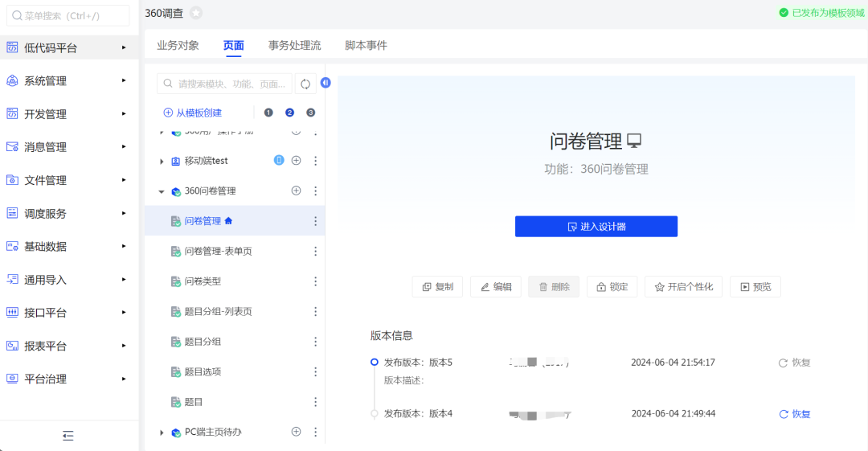Image resolution: width=868 pixels, height=451 pixels.
Task: Click the plus icon beside PC端主页待办
Action: pyautogui.click(x=296, y=432)
